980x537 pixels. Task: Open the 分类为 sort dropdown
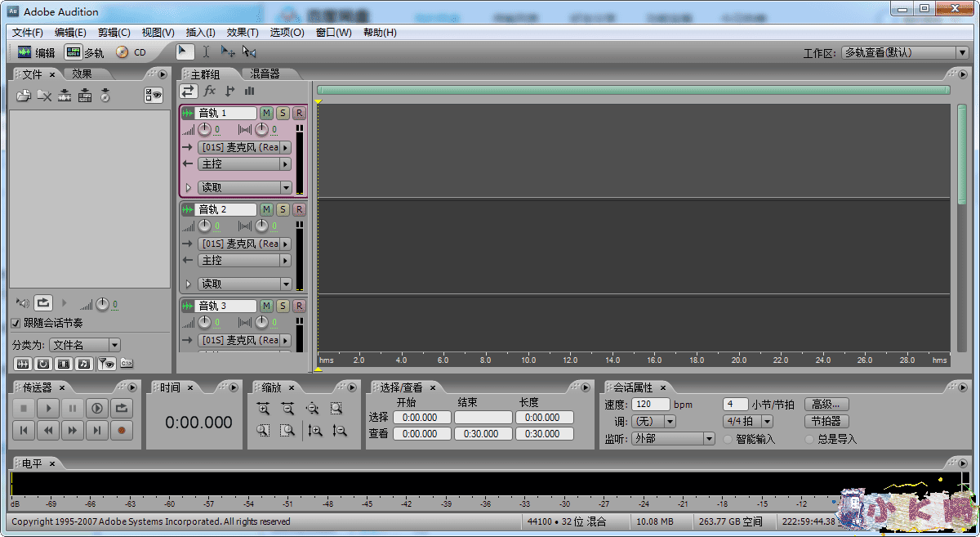coord(114,344)
